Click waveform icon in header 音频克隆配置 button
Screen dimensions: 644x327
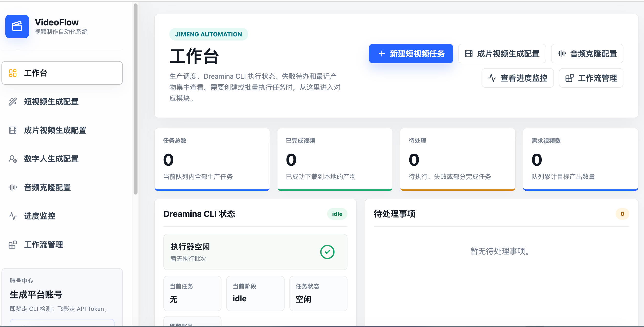(x=562, y=54)
